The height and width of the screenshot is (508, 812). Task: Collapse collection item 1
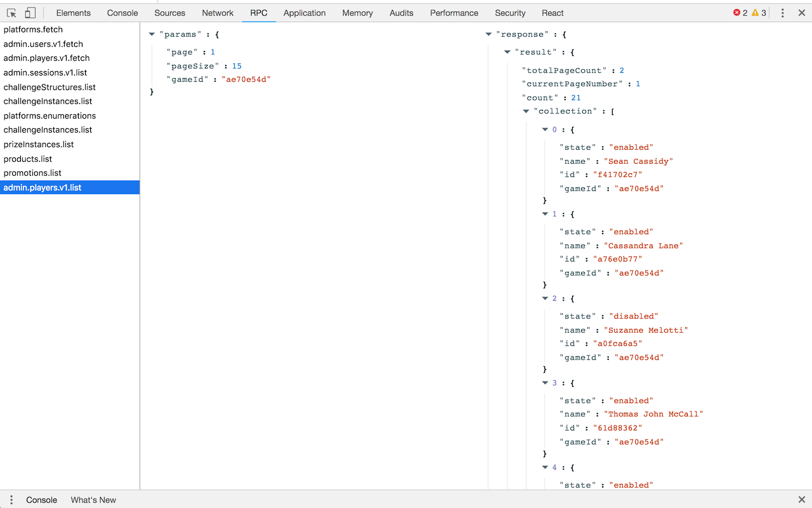(x=545, y=214)
